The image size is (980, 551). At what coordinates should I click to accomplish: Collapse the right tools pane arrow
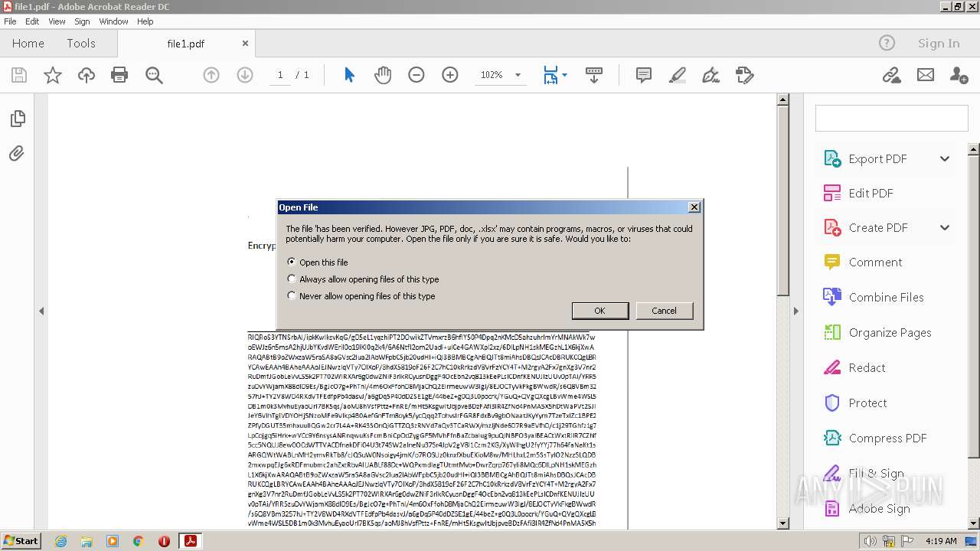tap(795, 311)
